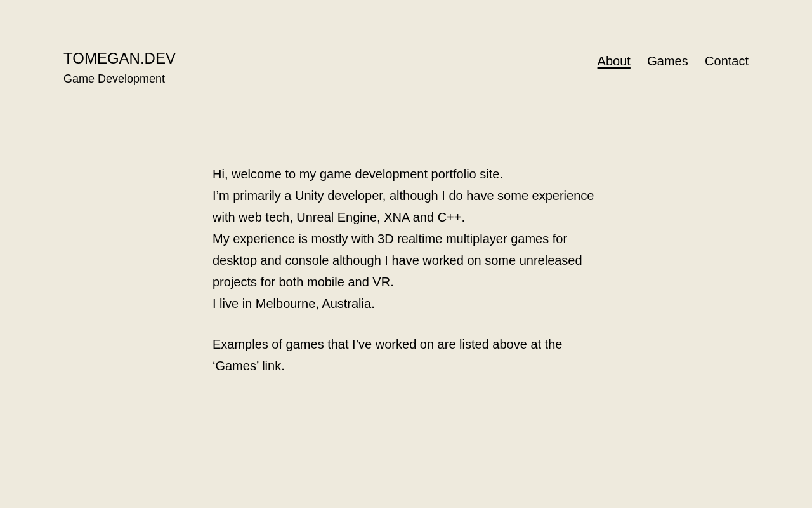Open the About page in navigation
The image size is (812, 508).
[613, 61]
